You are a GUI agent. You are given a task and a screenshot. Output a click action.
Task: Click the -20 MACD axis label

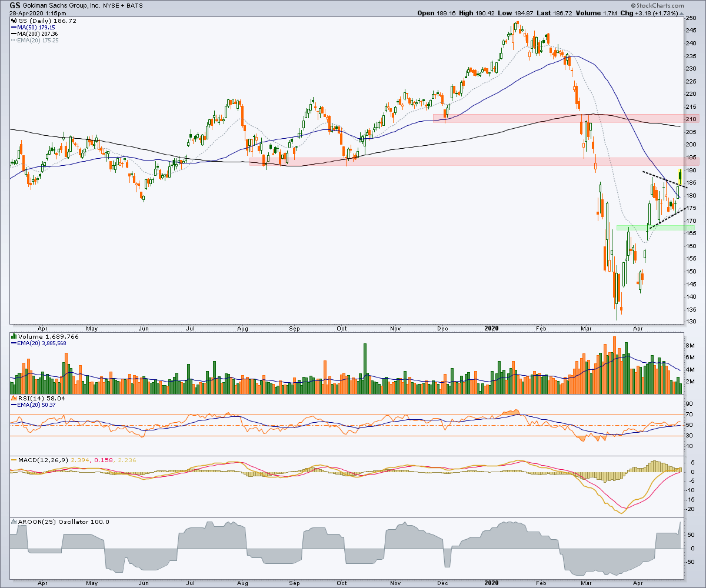(x=691, y=509)
